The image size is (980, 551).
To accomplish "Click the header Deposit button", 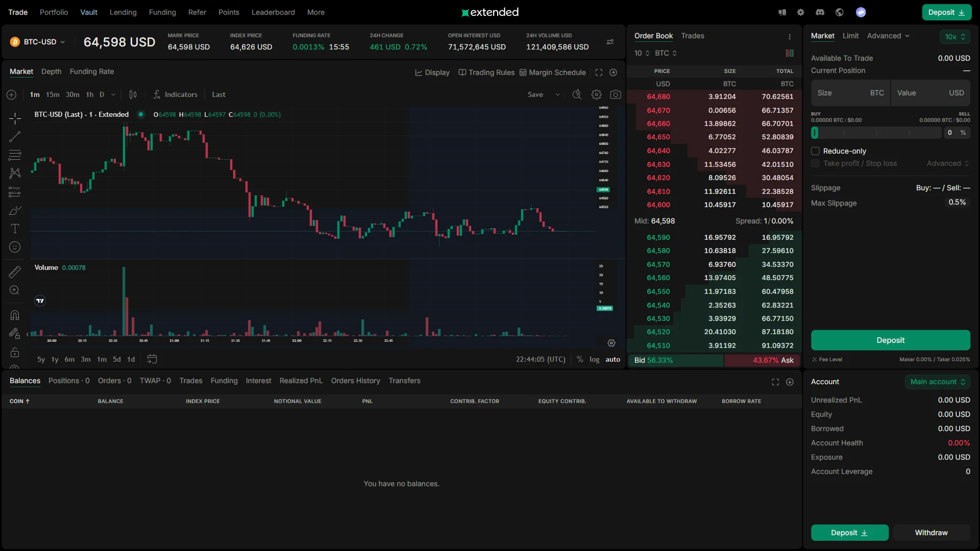I will click(946, 12).
